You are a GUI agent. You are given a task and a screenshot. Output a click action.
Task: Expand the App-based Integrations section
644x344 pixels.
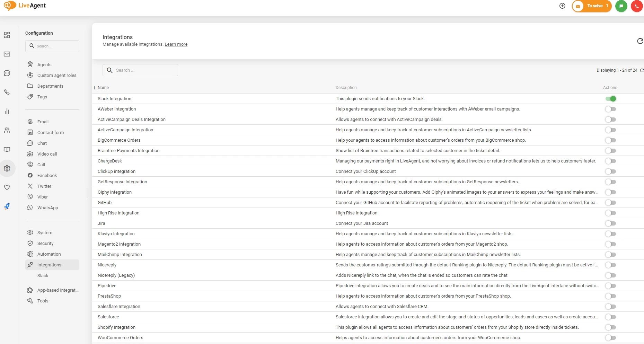click(x=57, y=290)
